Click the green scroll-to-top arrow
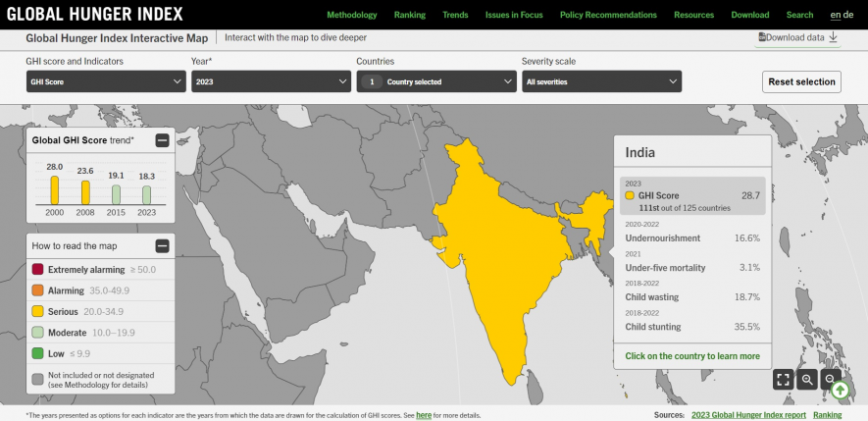 841,390
